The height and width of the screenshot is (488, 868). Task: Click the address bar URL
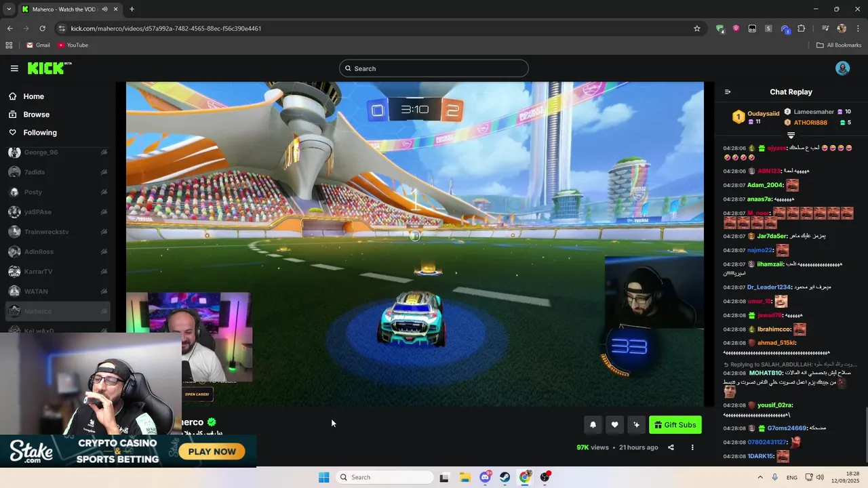(166, 28)
